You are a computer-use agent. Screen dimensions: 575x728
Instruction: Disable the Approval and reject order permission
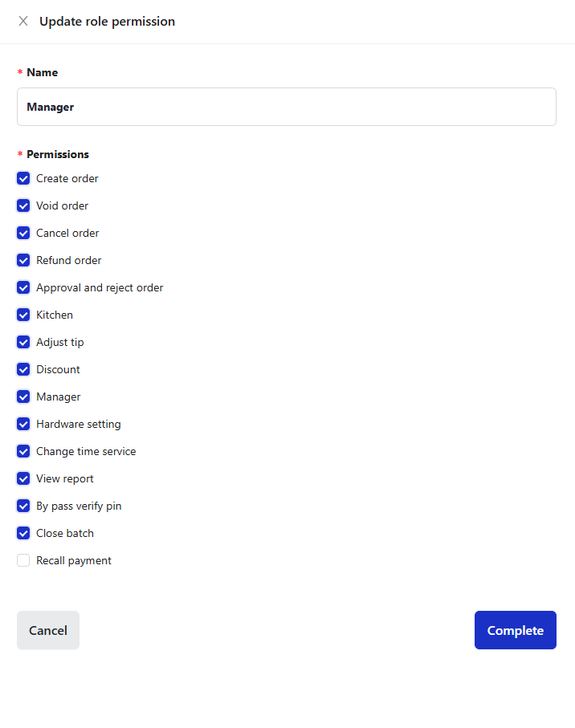click(22, 287)
